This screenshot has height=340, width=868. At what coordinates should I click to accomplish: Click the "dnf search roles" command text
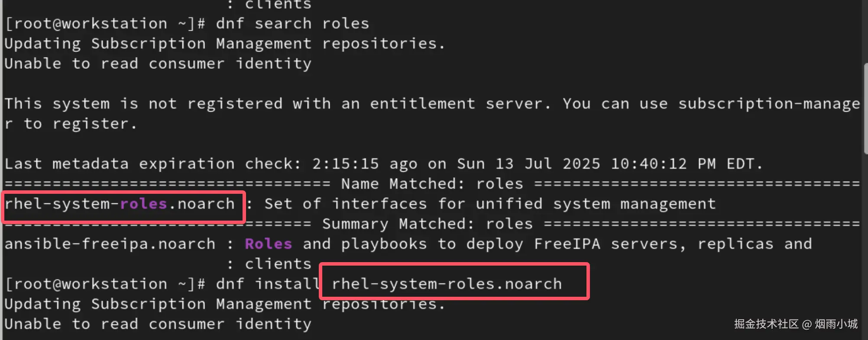click(292, 24)
